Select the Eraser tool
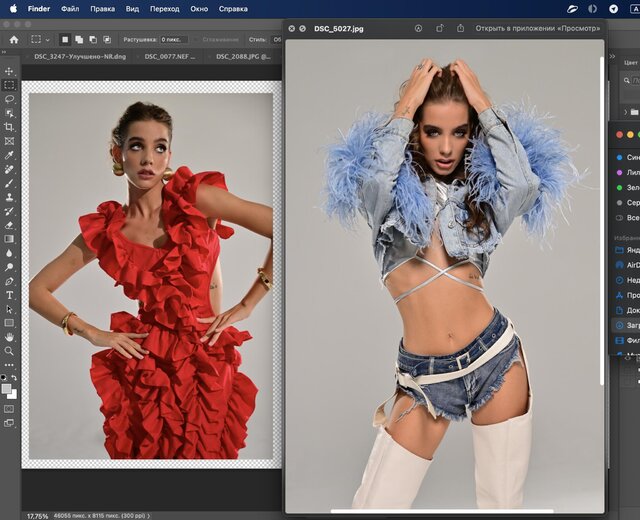640x520 pixels. [x=9, y=225]
